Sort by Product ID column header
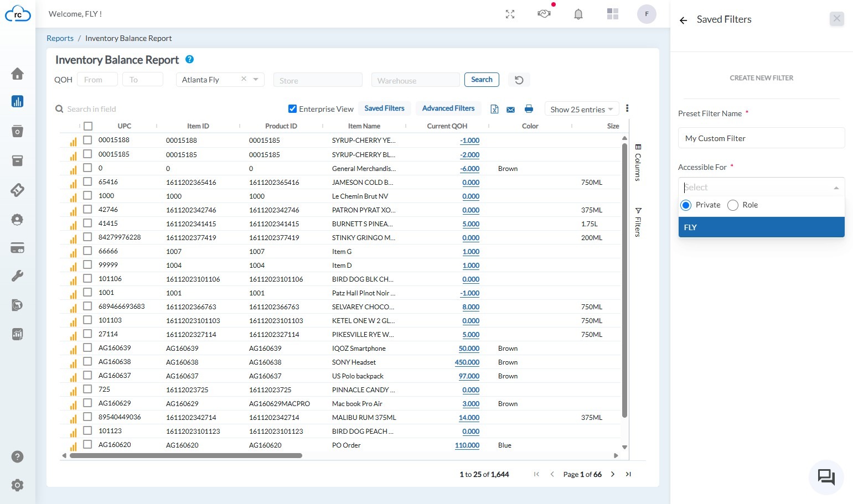 281,126
